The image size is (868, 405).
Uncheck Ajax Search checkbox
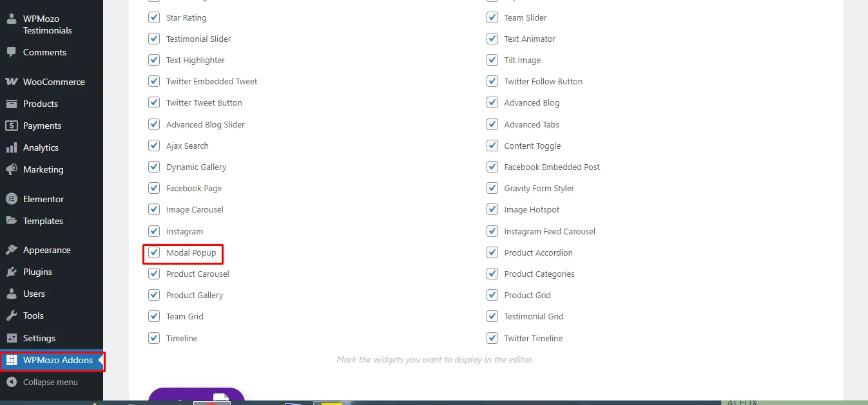tap(154, 146)
